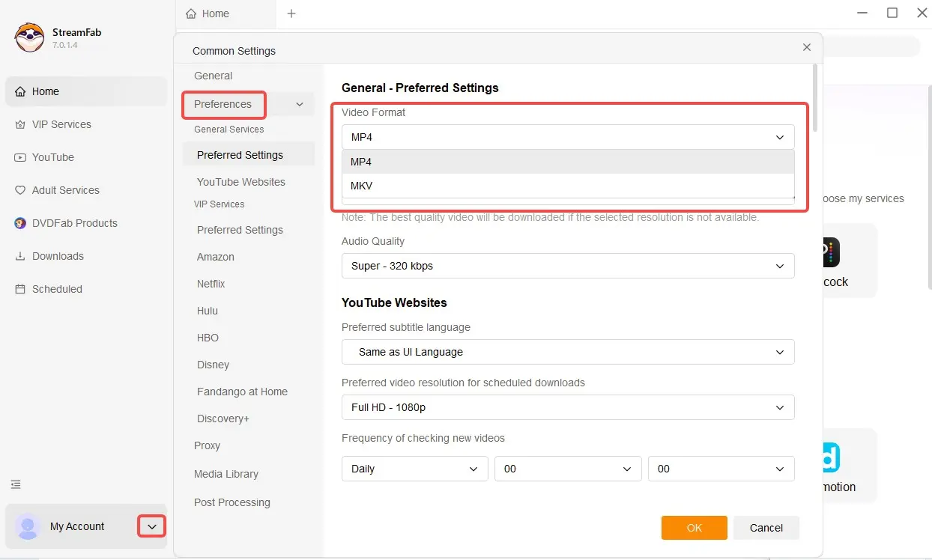Click the house icon on the Home tab
This screenshot has width=932, height=560.
[x=192, y=13]
